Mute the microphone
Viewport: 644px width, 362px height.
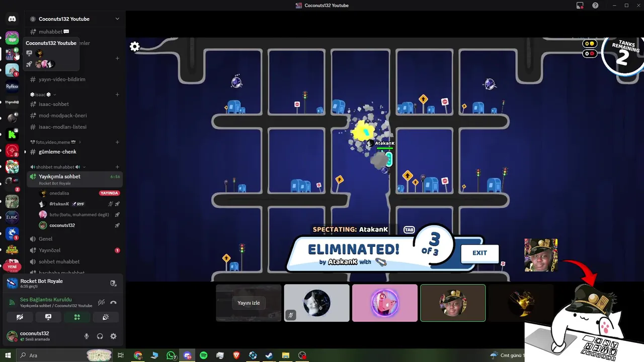87,336
